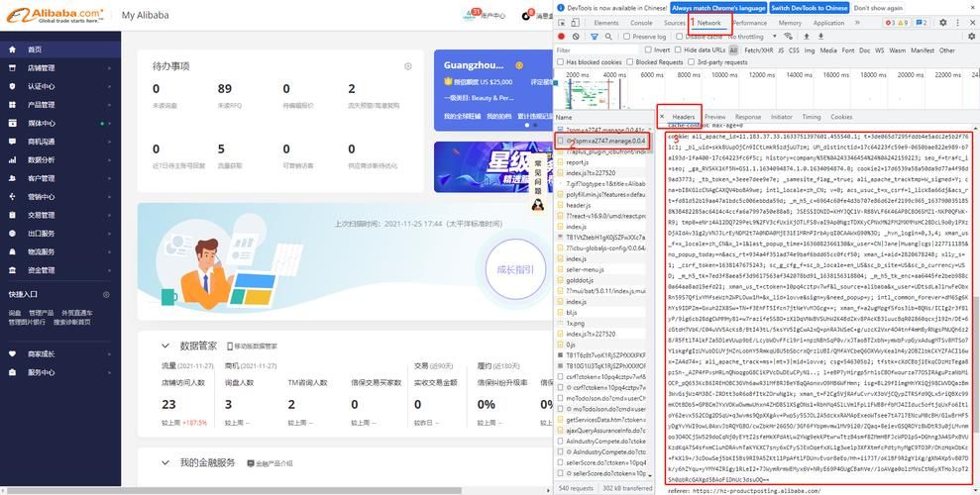Click the 成长指引 circle button
The image size is (980, 495).
pyautogui.click(x=515, y=269)
